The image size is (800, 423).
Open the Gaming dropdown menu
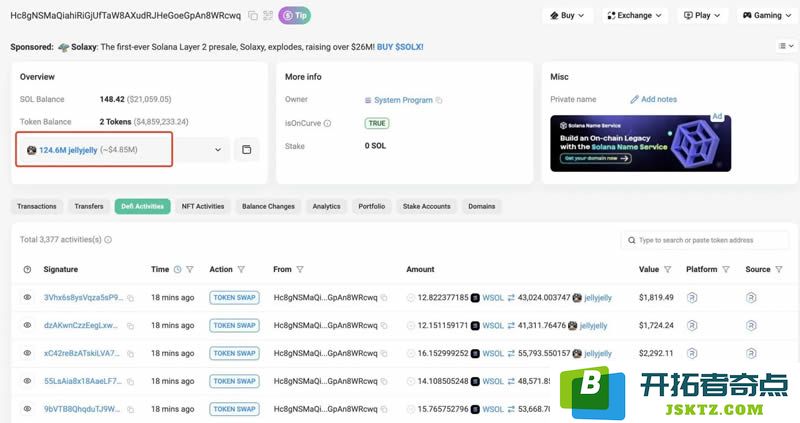[x=767, y=15]
